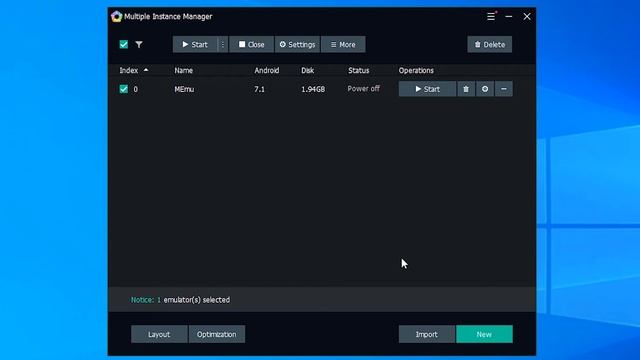Select the MEmu name cell
Image resolution: width=640 pixels, height=360 pixels.
click(184, 89)
